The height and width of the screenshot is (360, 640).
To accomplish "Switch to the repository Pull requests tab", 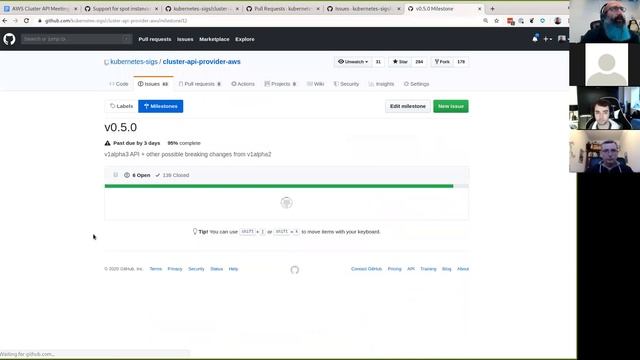I will [x=200, y=84].
